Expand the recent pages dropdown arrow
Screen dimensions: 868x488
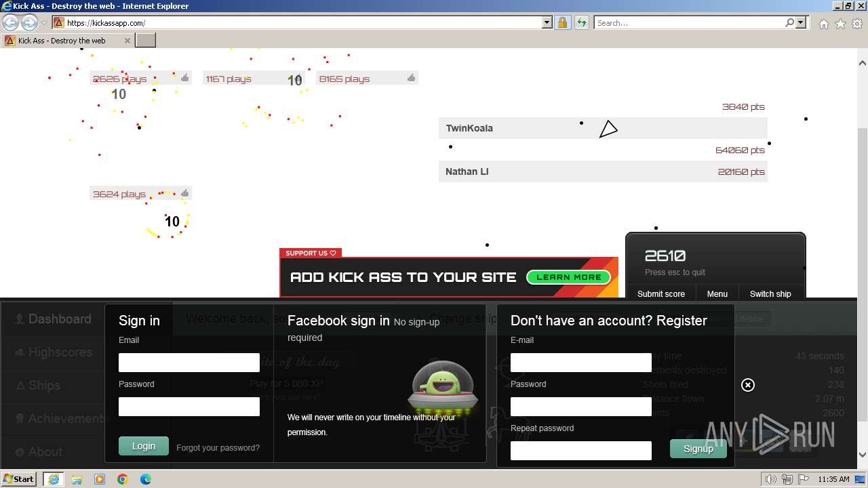click(x=44, y=23)
